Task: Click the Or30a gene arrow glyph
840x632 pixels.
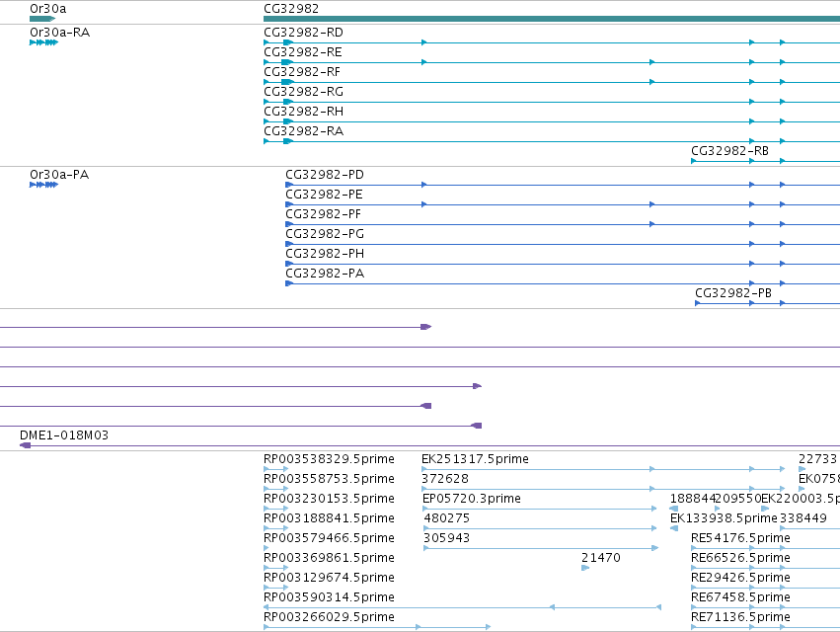Action: click(42, 19)
